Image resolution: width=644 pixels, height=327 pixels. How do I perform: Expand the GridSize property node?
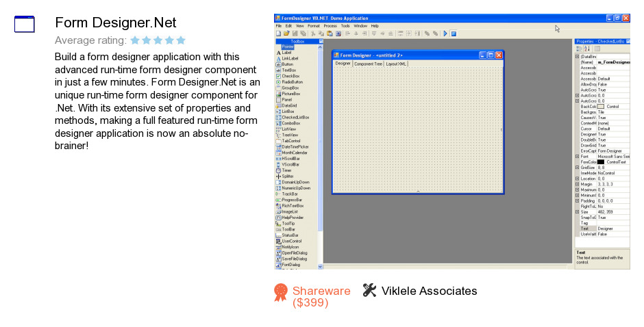577,168
